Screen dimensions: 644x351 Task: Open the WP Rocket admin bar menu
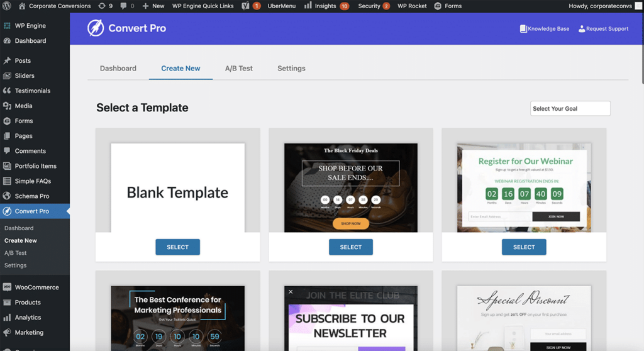pyautogui.click(x=412, y=6)
